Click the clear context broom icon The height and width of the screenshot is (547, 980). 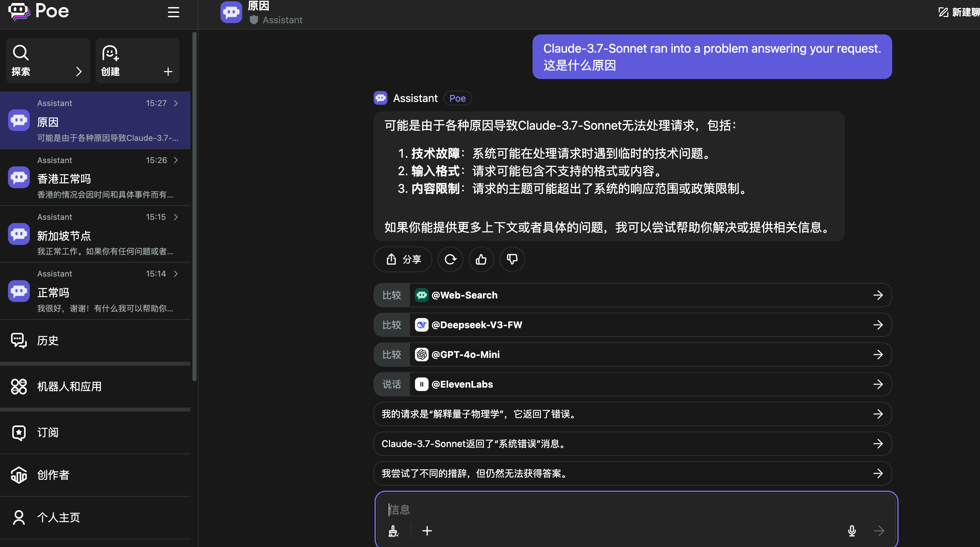393,531
